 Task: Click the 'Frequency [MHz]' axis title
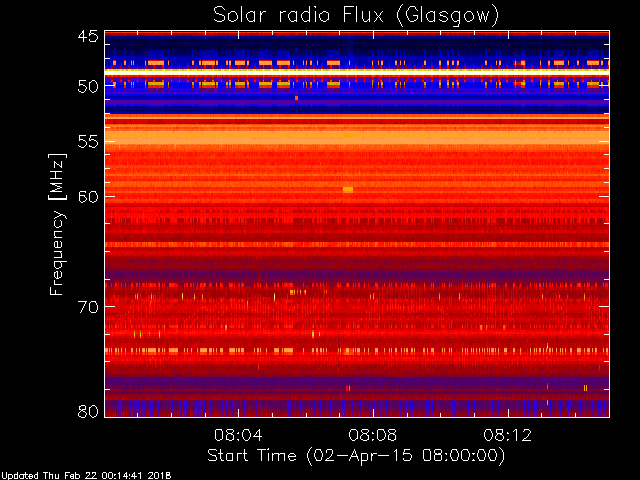(57, 224)
